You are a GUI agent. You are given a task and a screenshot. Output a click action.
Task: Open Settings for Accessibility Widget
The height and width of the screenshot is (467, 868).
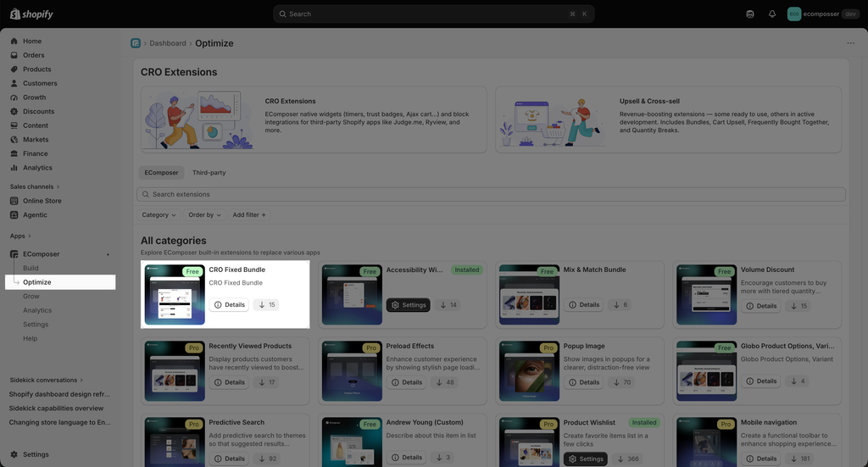click(408, 305)
